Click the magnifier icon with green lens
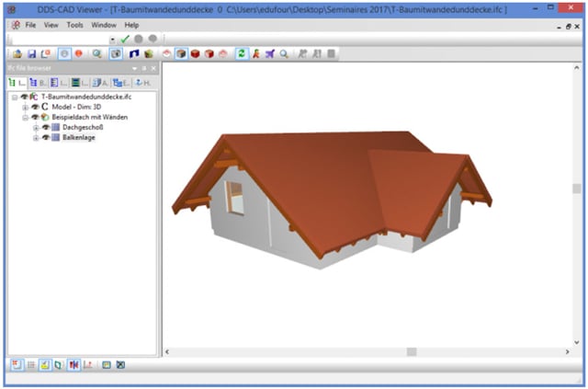The height and width of the screenshot is (389, 588). pos(97,53)
